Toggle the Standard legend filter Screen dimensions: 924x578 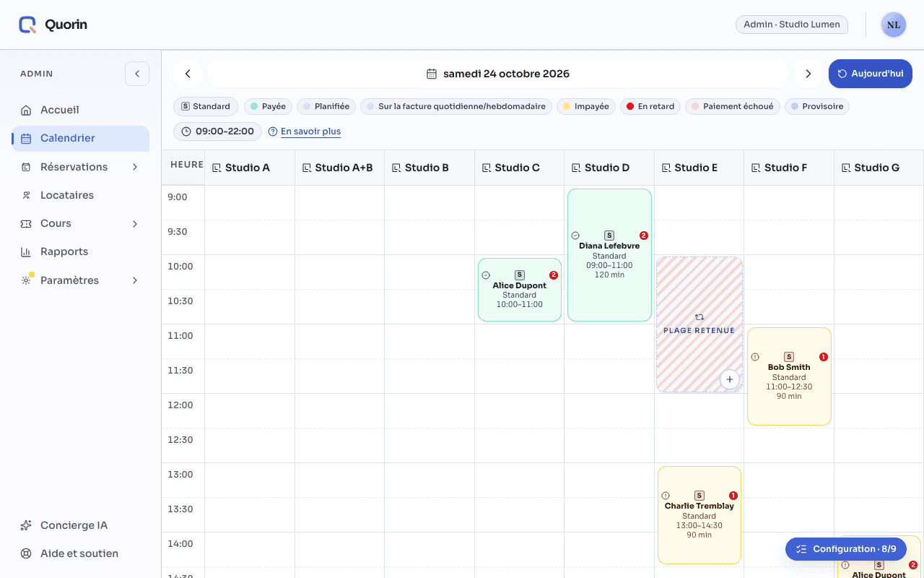pos(206,106)
